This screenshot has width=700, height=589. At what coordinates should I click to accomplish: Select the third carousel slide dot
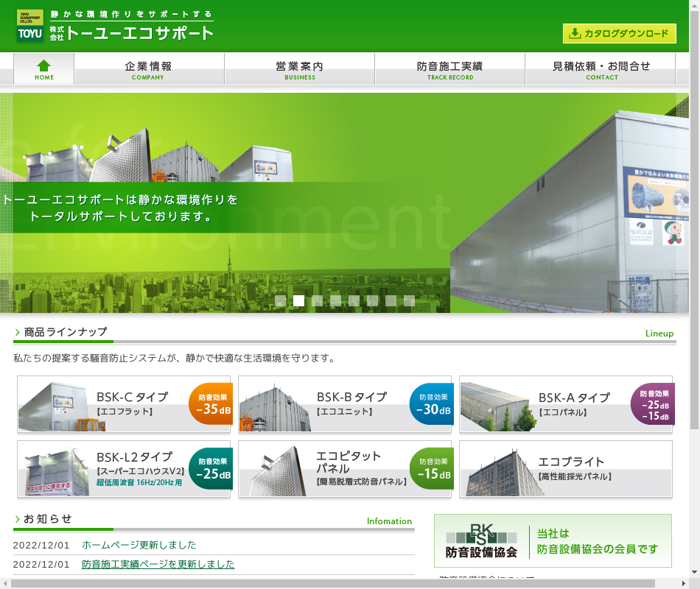pyautogui.click(x=317, y=300)
